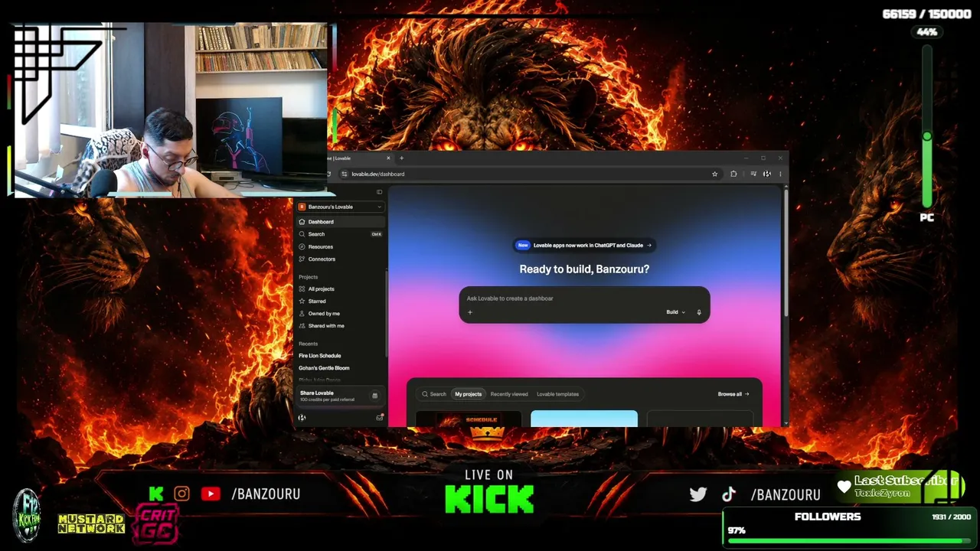Viewport: 980px width, 551px height.
Task: Open Shared with me projects
Action: [340, 326]
